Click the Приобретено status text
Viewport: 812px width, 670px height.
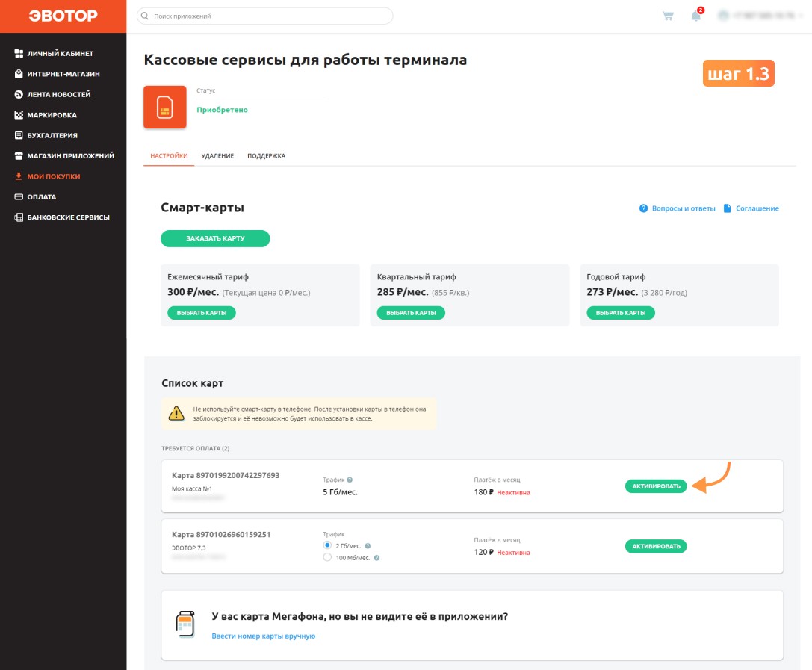[222, 110]
